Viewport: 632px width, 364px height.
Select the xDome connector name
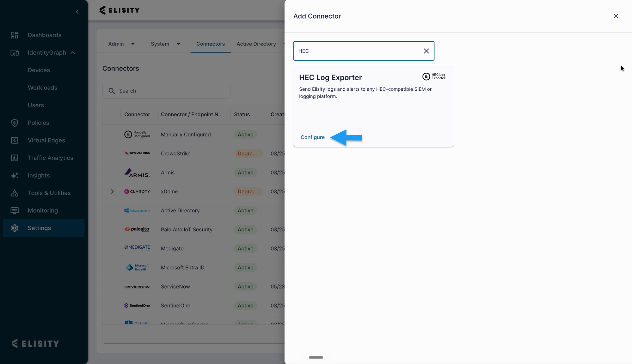(x=169, y=191)
